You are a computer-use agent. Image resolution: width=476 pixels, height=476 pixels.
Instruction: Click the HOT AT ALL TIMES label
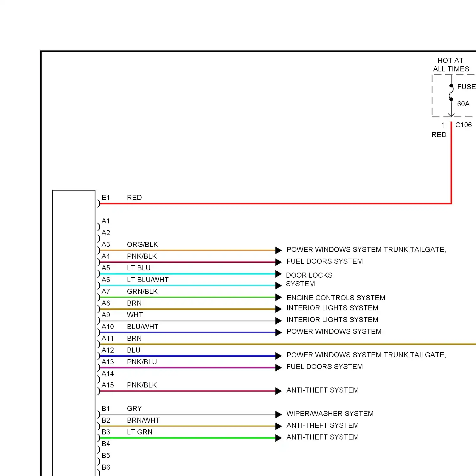coord(451,65)
